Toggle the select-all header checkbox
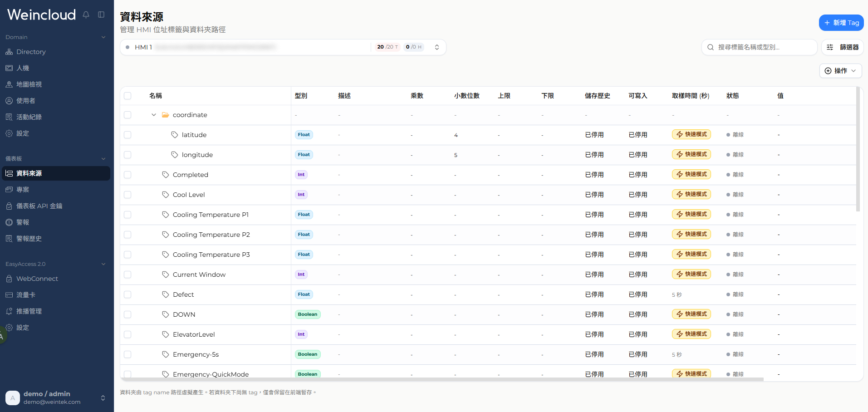Image resolution: width=868 pixels, height=412 pixels. coord(128,96)
